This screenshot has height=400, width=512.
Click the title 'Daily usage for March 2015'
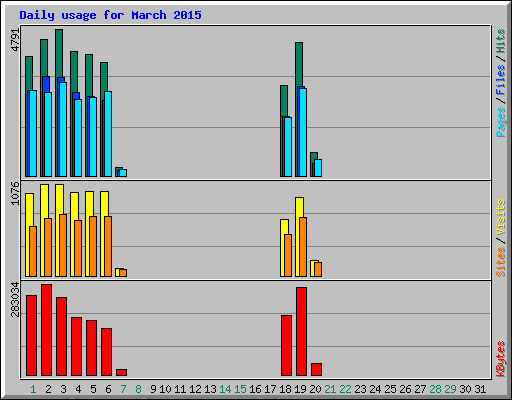point(110,15)
